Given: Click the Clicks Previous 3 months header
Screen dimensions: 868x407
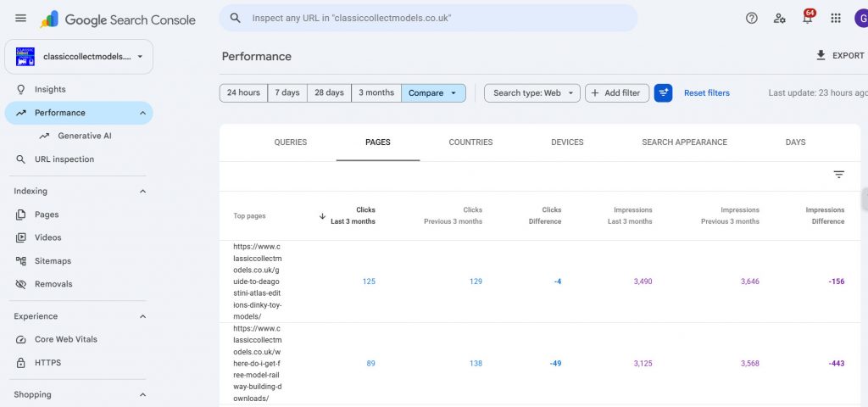Looking at the screenshot, I should (453, 215).
